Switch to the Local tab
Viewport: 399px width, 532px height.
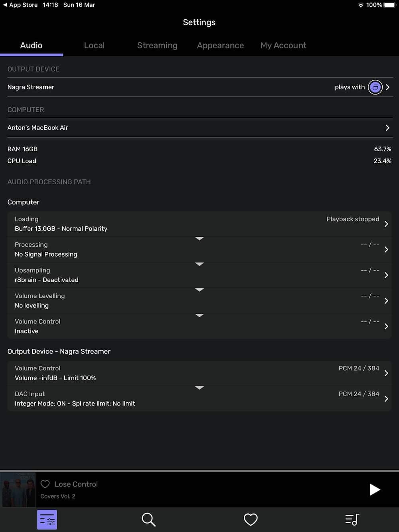coord(94,45)
